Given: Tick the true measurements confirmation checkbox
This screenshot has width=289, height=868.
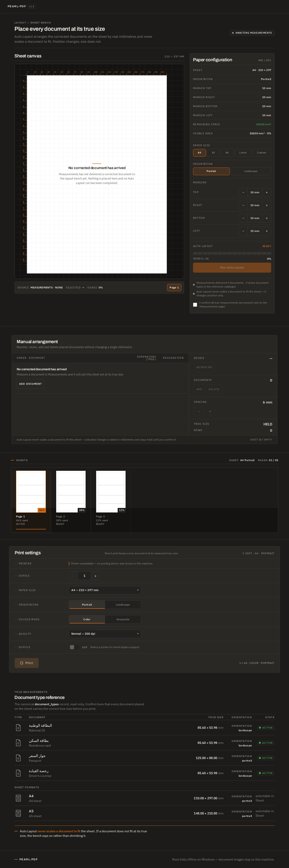Looking at the screenshot, I should point(195,305).
